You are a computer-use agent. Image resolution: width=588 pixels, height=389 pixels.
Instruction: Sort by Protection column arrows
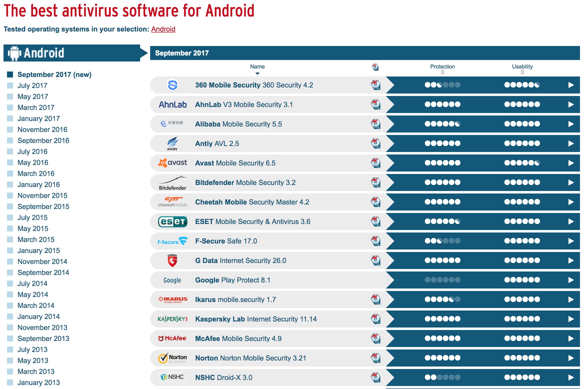(x=442, y=72)
